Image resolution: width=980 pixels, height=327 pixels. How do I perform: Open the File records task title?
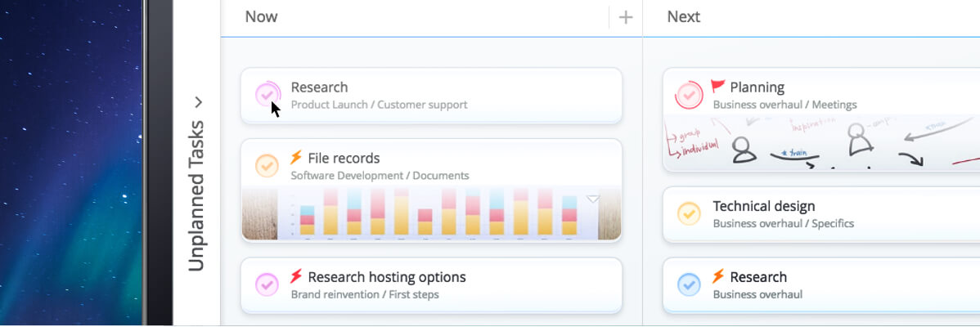click(x=344, y=159)
